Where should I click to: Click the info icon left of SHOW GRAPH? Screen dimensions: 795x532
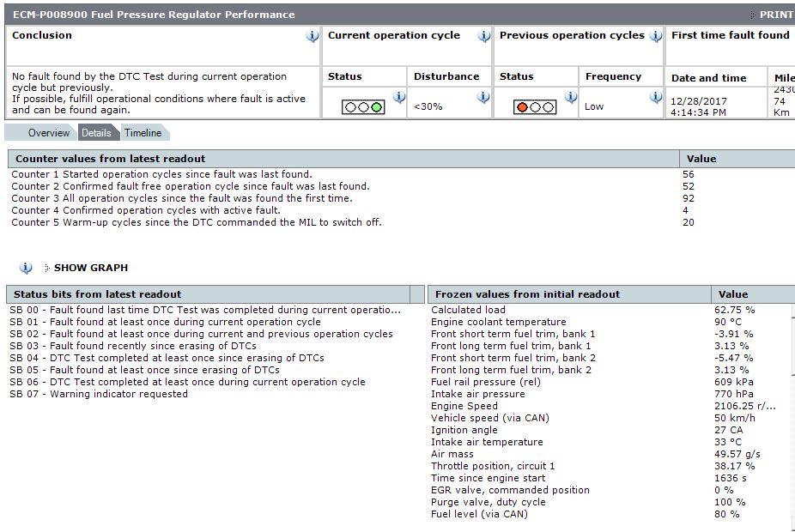[x=26, y=268]
